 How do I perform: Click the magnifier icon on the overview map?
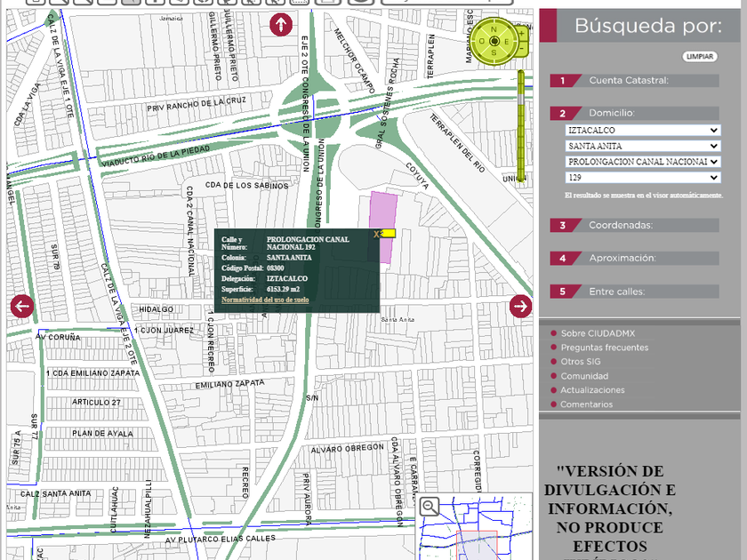430,506
